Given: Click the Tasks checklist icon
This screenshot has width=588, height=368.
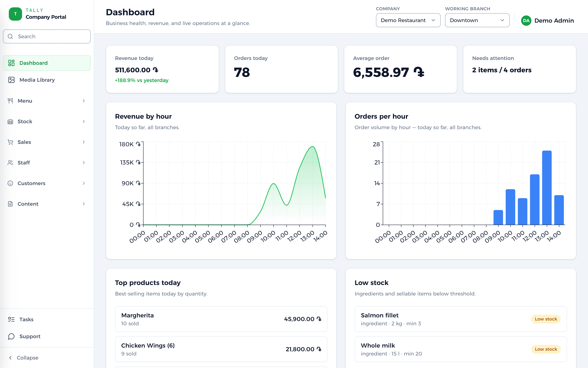Looking at the screenshot, I should coord(11,319).
